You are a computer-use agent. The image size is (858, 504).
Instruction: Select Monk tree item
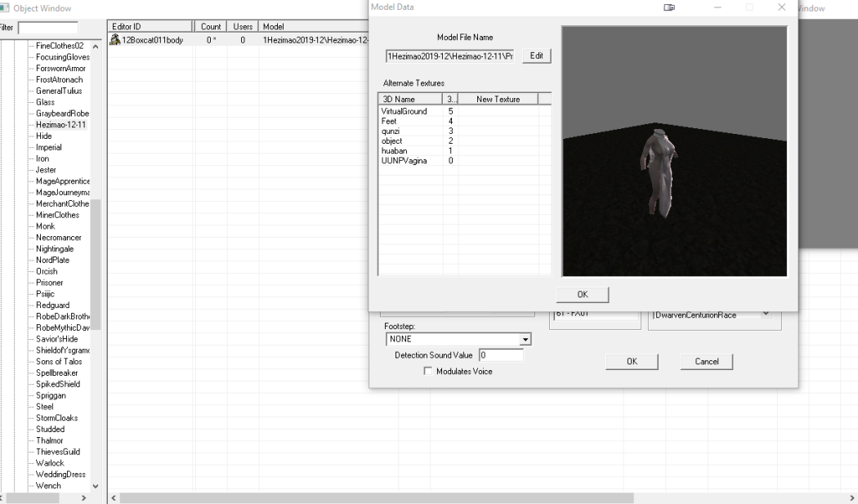(46, 226)
